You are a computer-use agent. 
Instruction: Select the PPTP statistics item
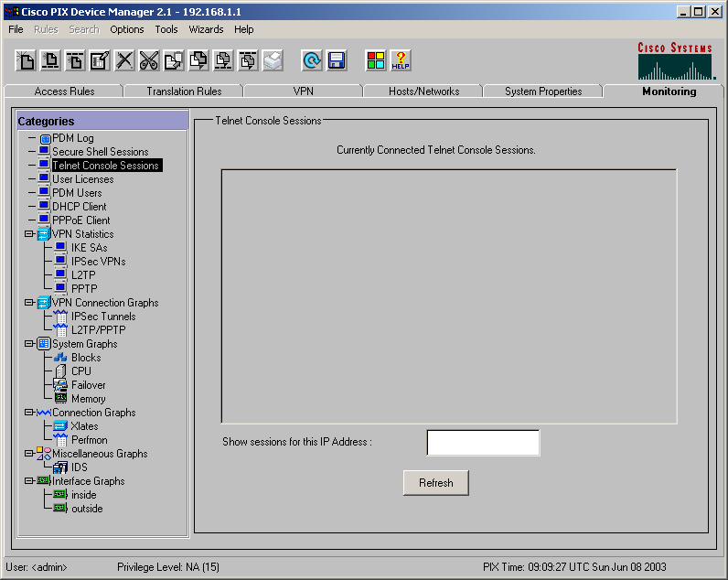coord(84,289)
